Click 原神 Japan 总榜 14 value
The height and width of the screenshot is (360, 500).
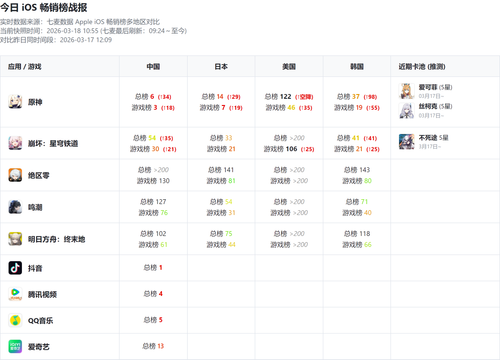coord(221,97)
